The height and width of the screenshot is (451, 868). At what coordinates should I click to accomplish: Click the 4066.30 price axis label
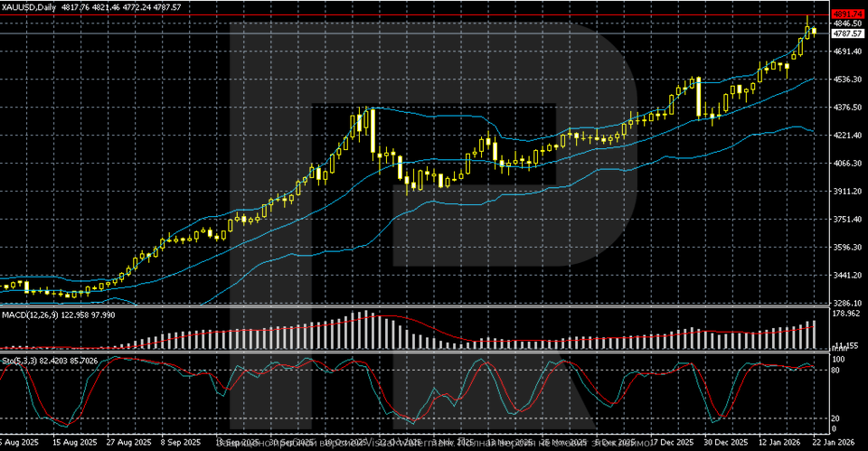pyautogui.click(x=847, y=164)
